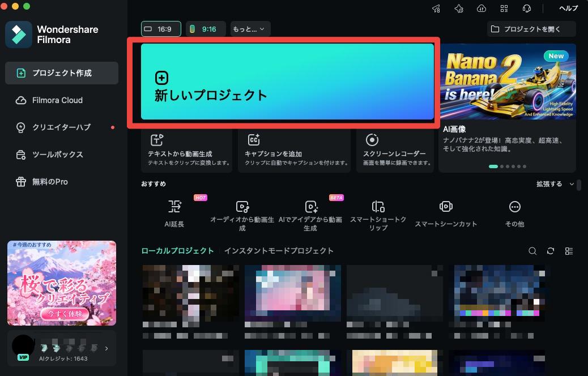Image resolution: width=588 pixels, height=376 pixels.
Task: Switch to the 9:16 vertical aspect ratio
Action: pos(205,28)
